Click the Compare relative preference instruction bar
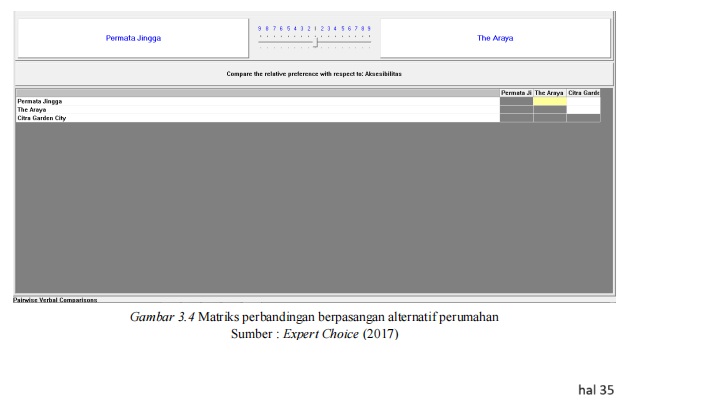 coord(314,74)
